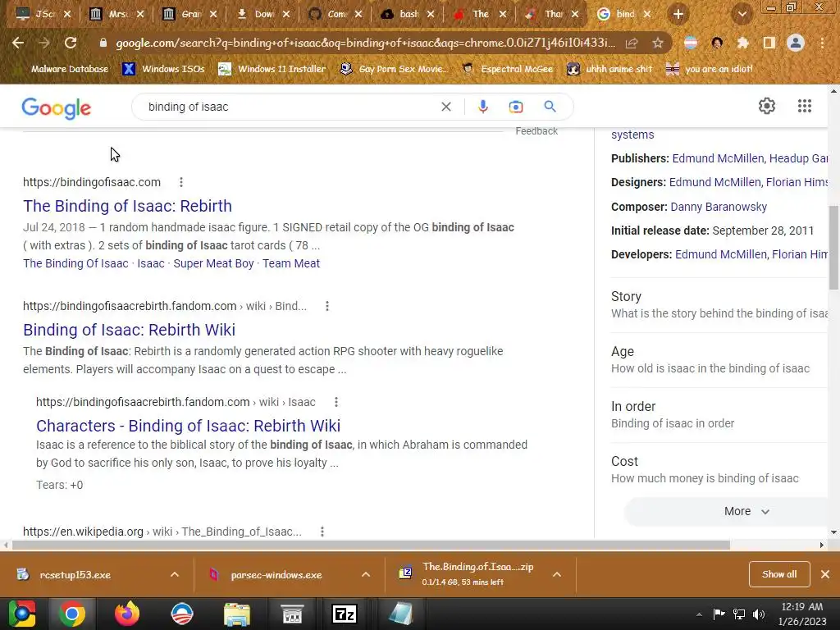
Task: Follow the Danny Baranowsky composer link
Action: [719, 207]
